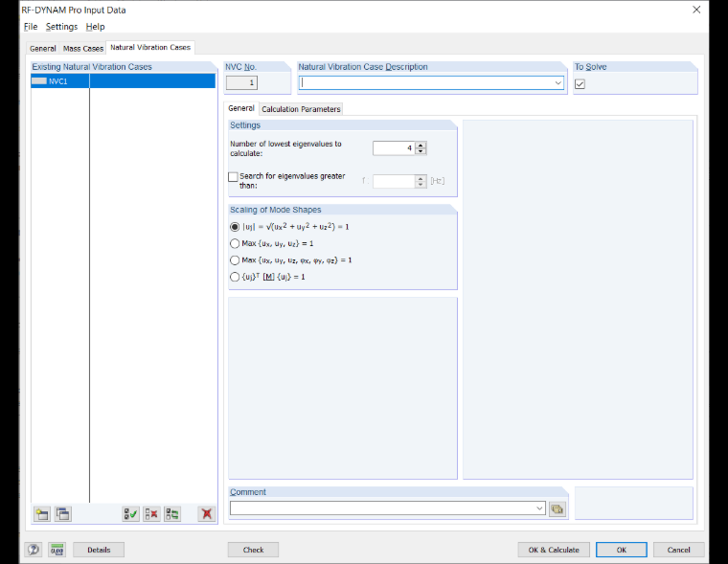
Task: Close the RF-DYNAM Pro dialog
Action: pos(696,10)
